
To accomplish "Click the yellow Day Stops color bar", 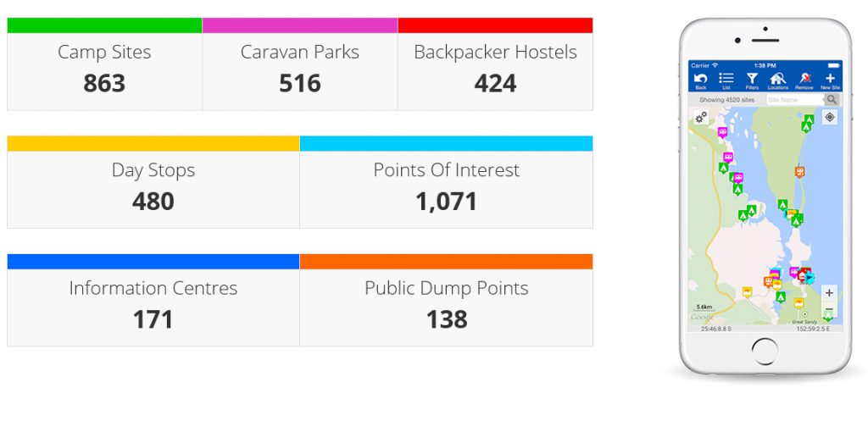I will (x=153, y=143).
